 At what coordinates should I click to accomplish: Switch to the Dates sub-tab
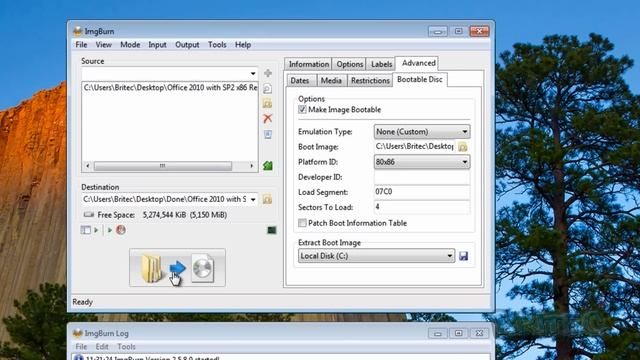pos(300,80)
